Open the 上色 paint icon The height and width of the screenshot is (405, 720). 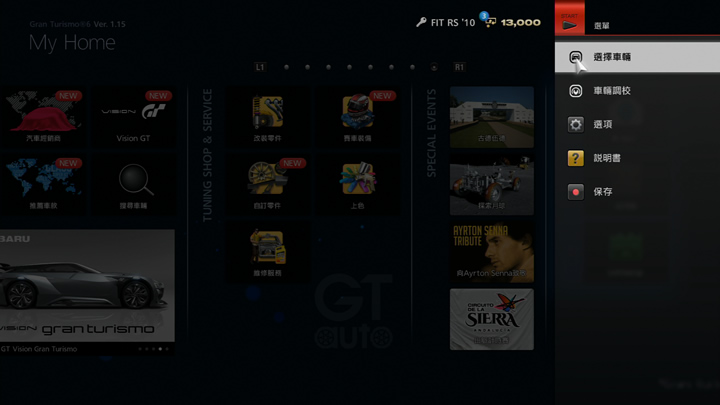pyautogui.click(x=357, y=178)
